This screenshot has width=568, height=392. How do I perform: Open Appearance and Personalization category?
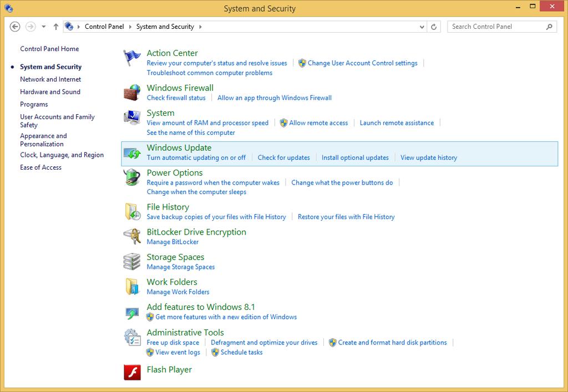tap(43, 140)
